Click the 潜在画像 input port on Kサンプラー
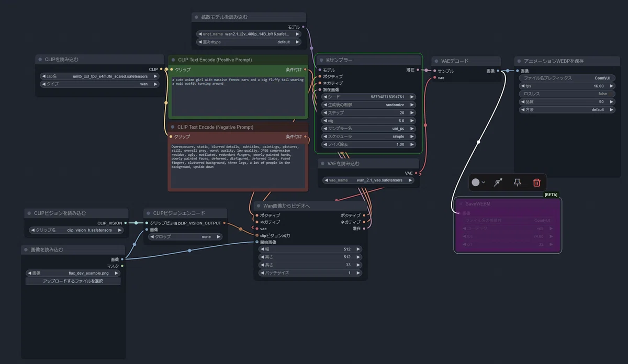This screenshot has height=364, width=628. (320, 89)
